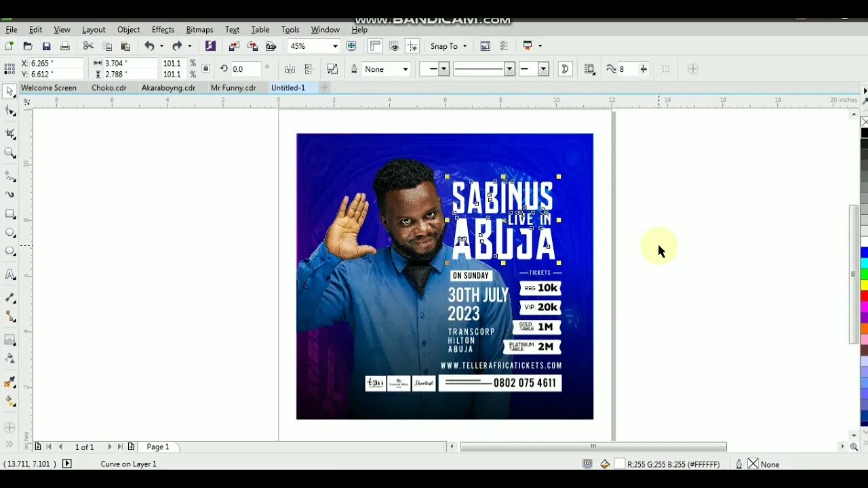Save the current document

46,46
